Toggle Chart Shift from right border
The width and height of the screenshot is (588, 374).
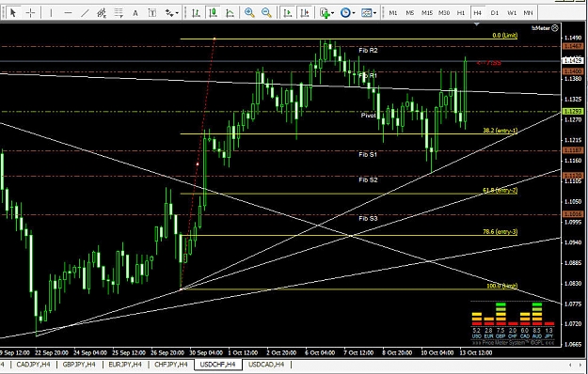(305, 13)
